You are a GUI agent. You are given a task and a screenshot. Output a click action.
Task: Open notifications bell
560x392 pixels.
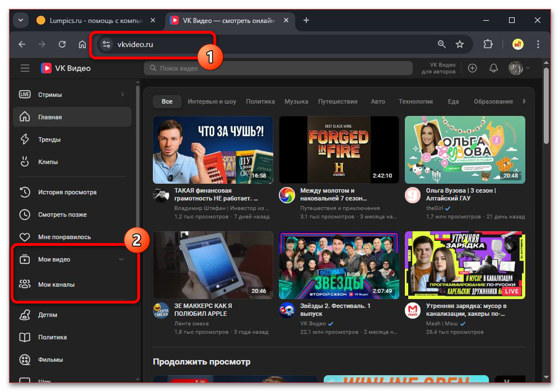pos(493,68)
